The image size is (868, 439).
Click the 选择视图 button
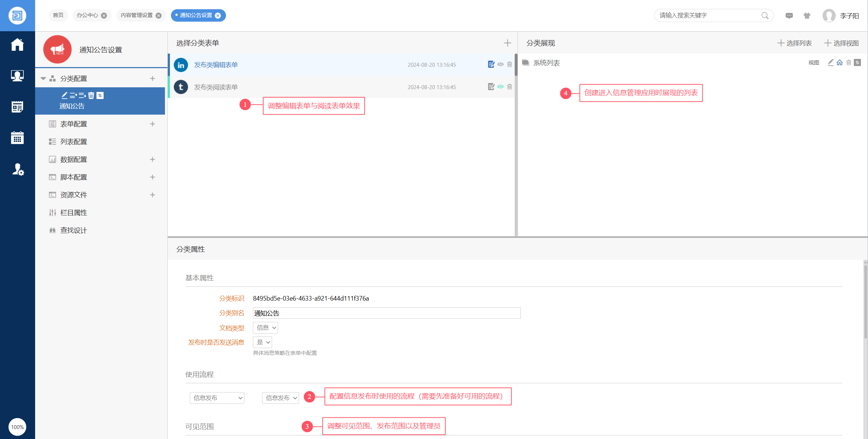[x=841, y=43]
